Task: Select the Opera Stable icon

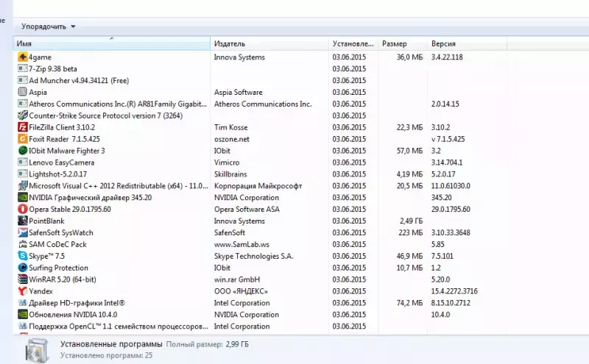Action: click(23, 209)
